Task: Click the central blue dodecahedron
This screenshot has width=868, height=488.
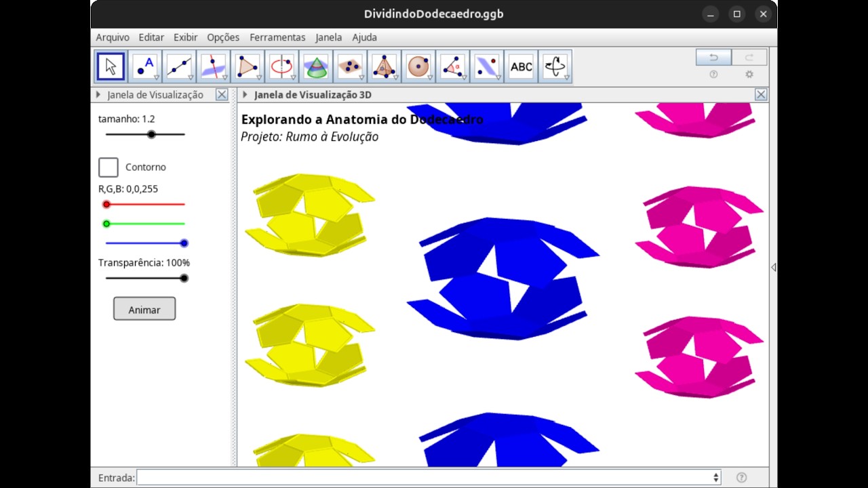Action: (502, 278)
